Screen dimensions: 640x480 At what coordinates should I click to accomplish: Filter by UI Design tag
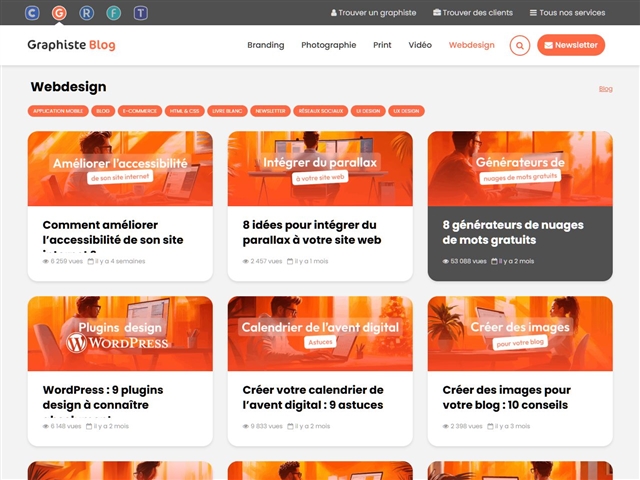click(368, 111)
